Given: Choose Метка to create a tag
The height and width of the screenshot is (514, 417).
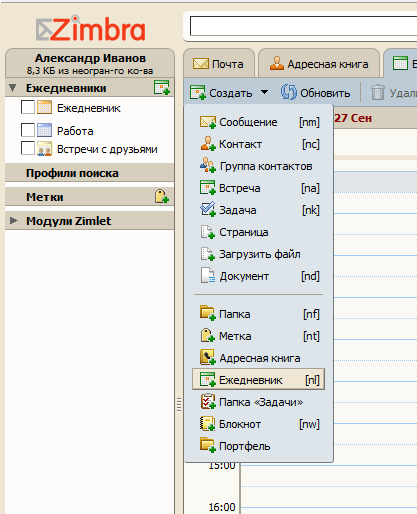Looking at the screenshot, I should point(259,336).
